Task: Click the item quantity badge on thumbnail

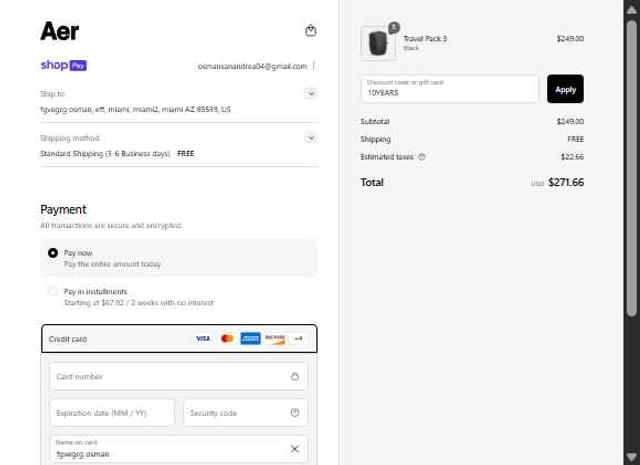Action: coord(393,28)
